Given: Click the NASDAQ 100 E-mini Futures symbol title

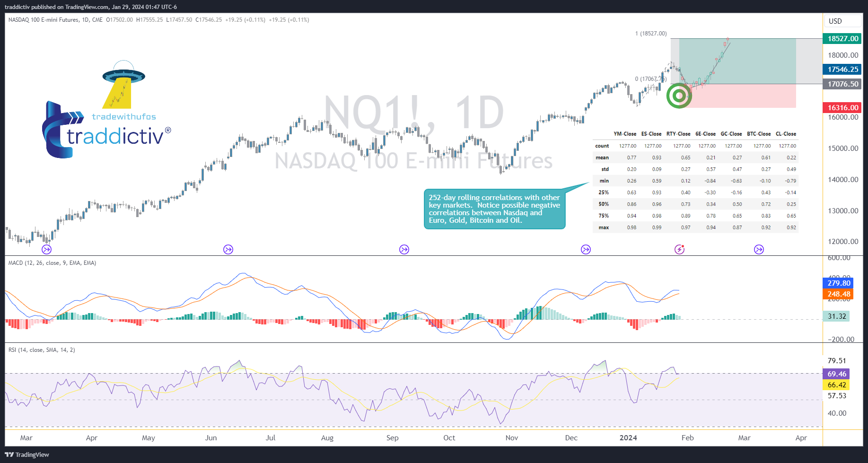Looking at the screenshot, I should click(x=55, y=20).
